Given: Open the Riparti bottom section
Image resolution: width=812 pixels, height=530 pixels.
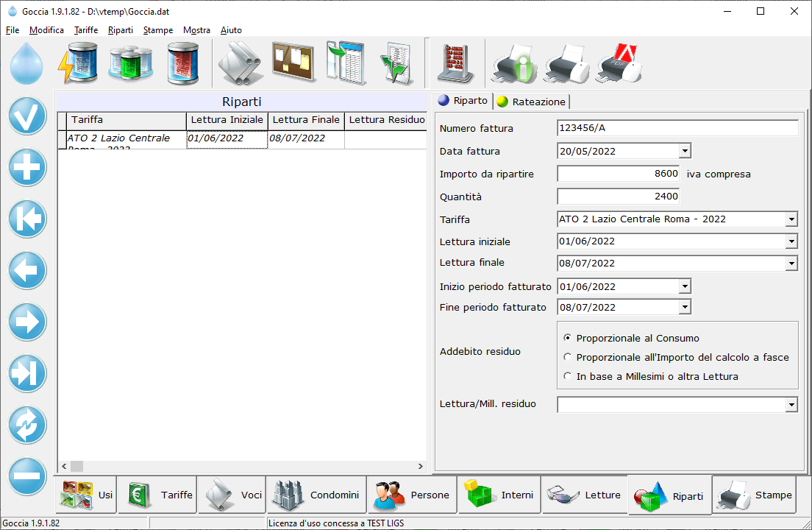Looking at the screenshot, I should tap(670, 496).
